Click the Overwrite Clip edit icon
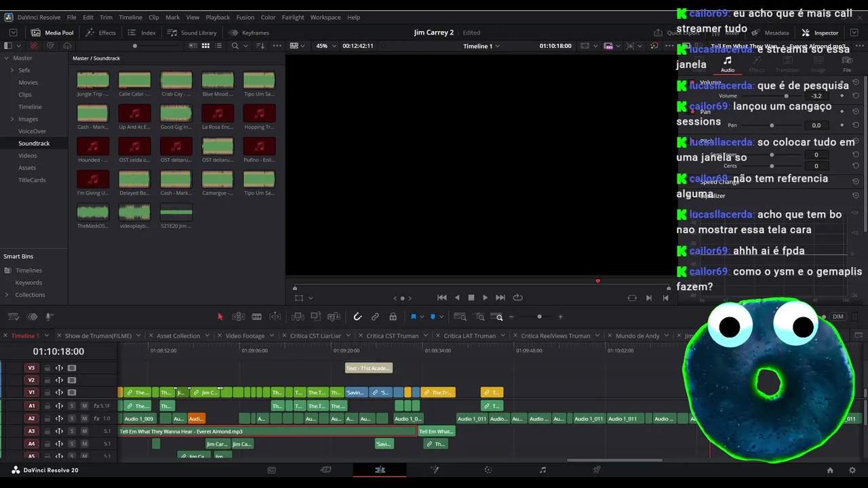Viewport: 868px width, 488px height. (315, 317)
